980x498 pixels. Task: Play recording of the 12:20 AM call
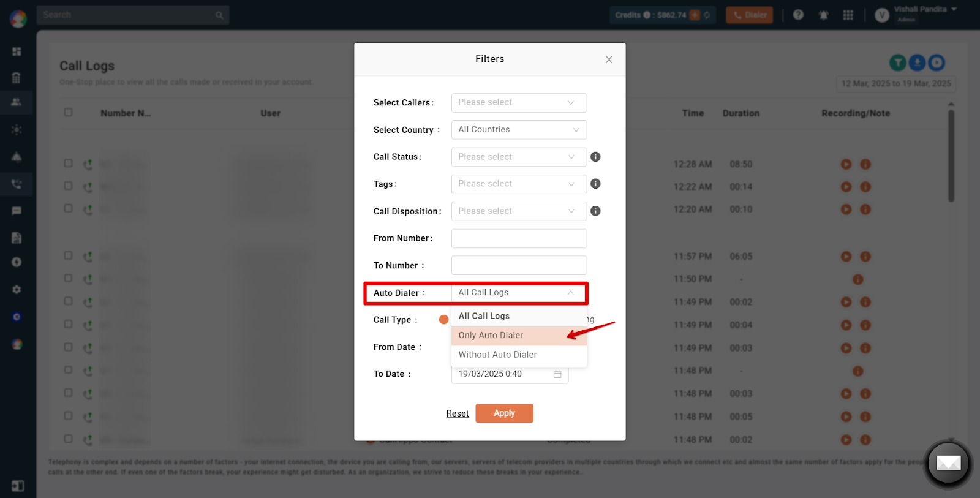846,209
